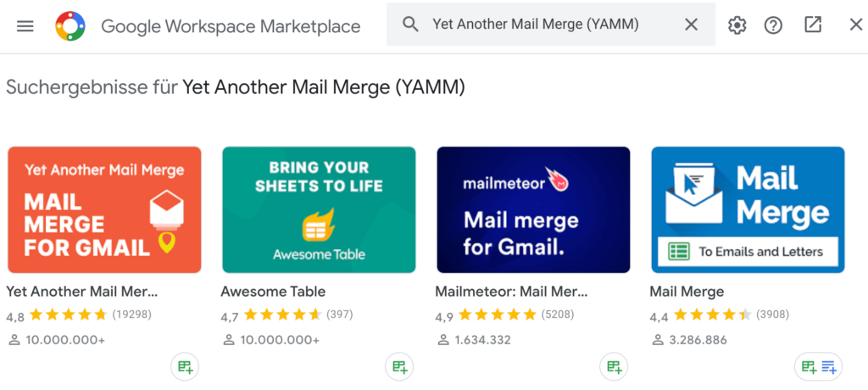Clear the search field text

pyautogui.click(x=692, y=25)
